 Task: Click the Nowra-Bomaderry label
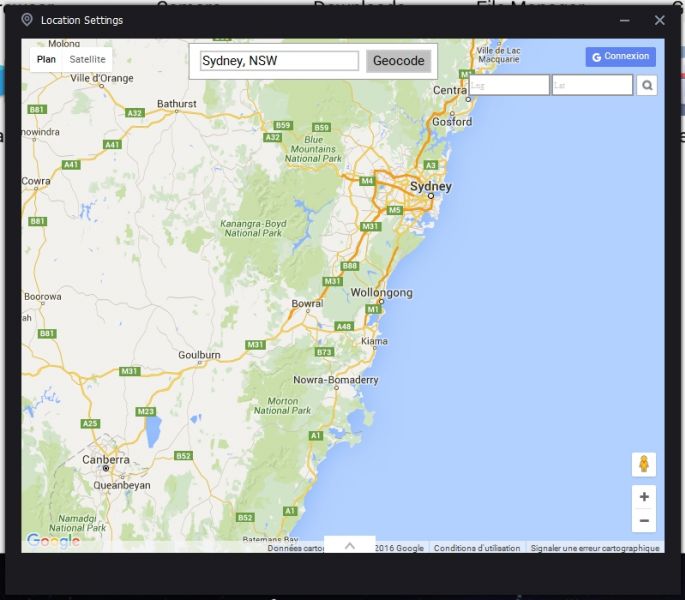(x=336, y=380)
